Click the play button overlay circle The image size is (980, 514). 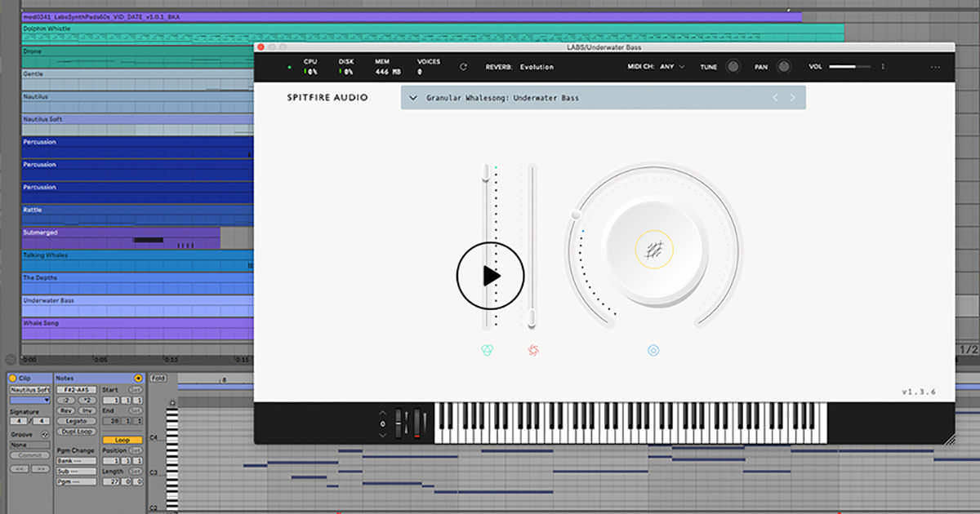tap(490, 276)
